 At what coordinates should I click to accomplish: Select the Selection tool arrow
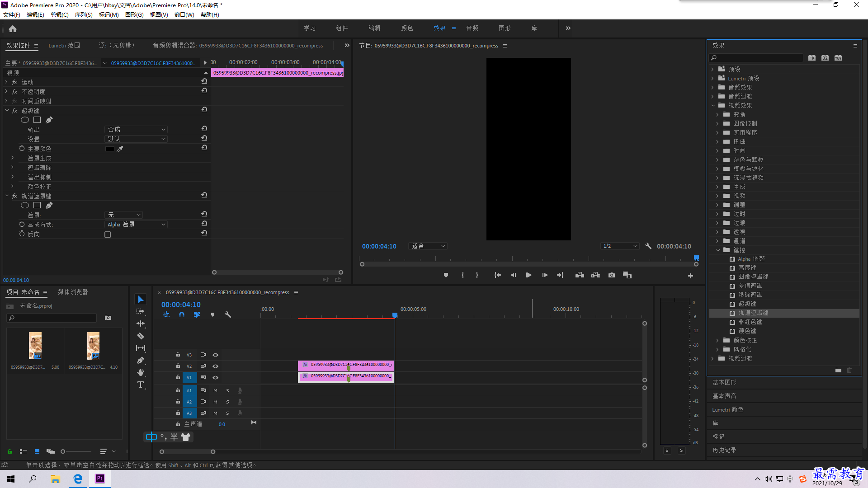coord(141,300)
